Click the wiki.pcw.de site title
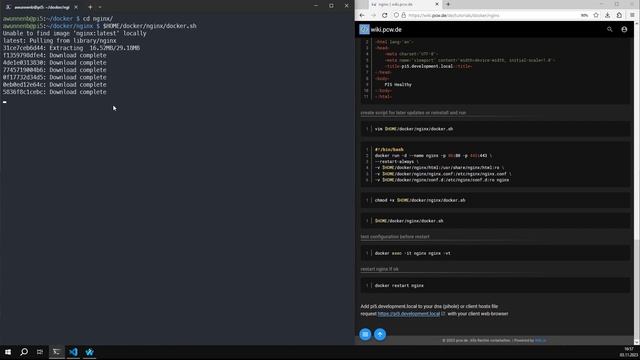 [x=386, y=30]
